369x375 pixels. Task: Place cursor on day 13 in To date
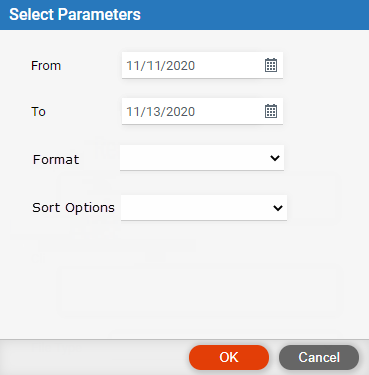[x=154, y=112]
